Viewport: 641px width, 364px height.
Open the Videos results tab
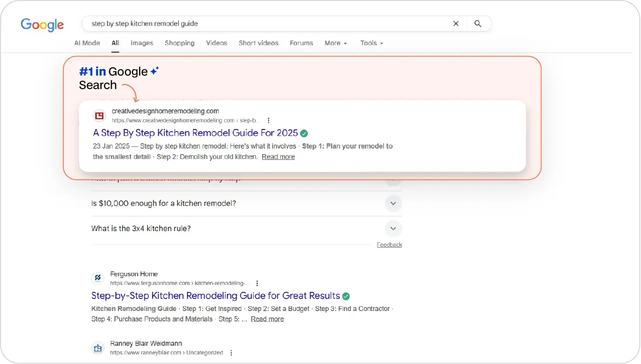[217, 43]
